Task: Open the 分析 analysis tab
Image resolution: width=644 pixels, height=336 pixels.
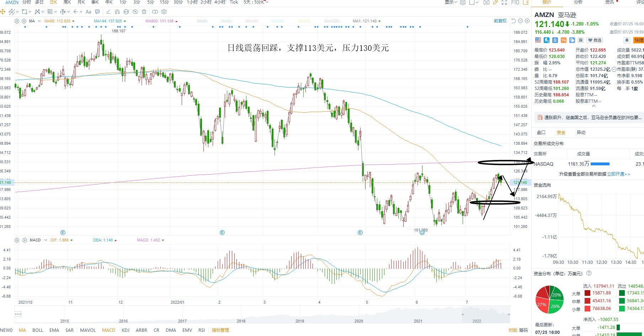Action: pos(578,2)
